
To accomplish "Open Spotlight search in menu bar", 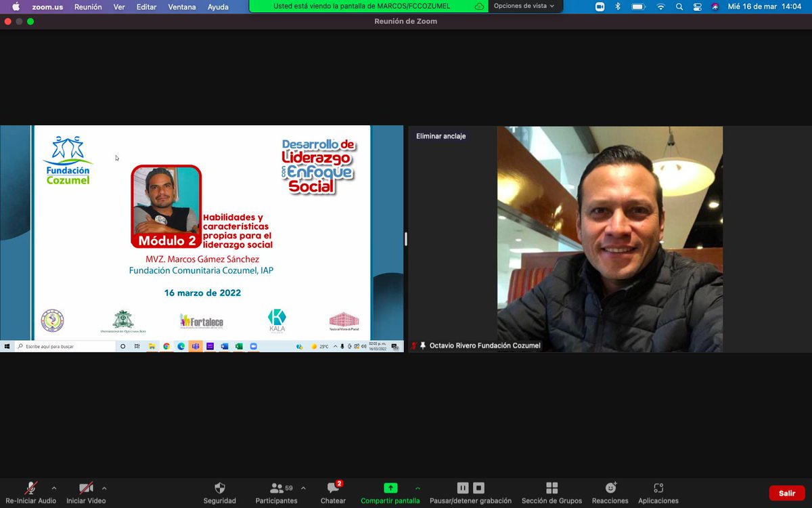I will click(x=679, y=7).
